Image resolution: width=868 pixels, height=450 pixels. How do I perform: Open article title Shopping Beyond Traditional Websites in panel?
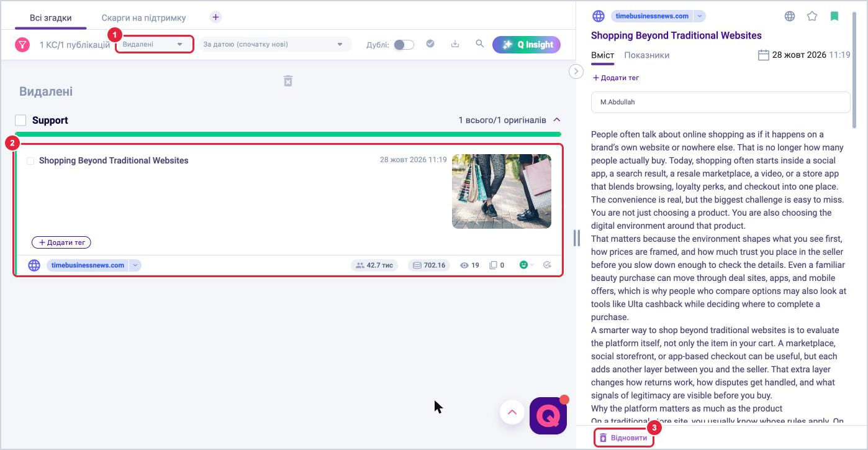[x=676, y=35]
